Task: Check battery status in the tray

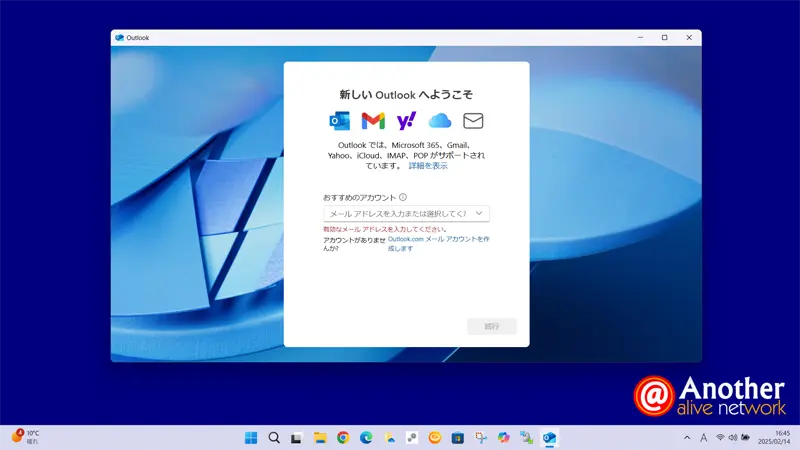Action: (x=745, y=438)
